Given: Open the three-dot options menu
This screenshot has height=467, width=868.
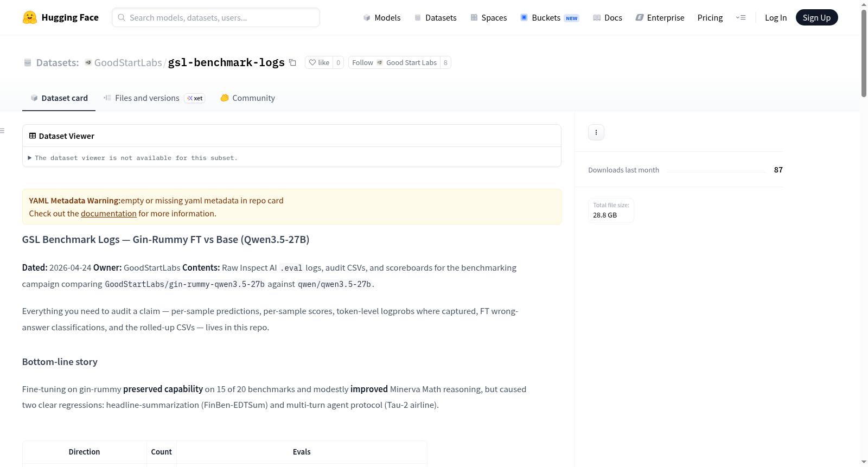Looking at the screenshot, I should click(596, 132).
